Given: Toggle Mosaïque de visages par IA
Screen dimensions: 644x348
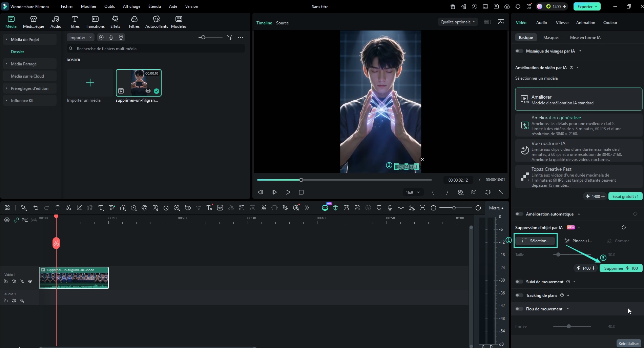Looking at the screenshot, I should point(519,51).
